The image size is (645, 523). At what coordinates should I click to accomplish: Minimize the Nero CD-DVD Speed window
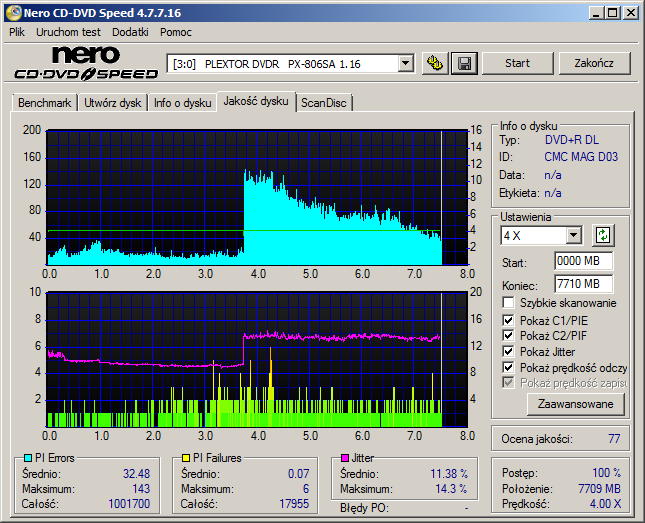coord(596,13)
